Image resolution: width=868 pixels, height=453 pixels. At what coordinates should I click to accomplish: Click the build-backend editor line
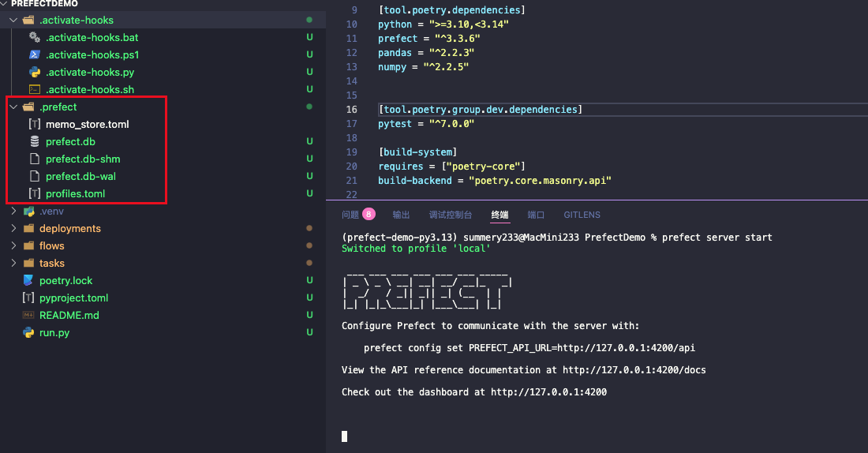494,181
